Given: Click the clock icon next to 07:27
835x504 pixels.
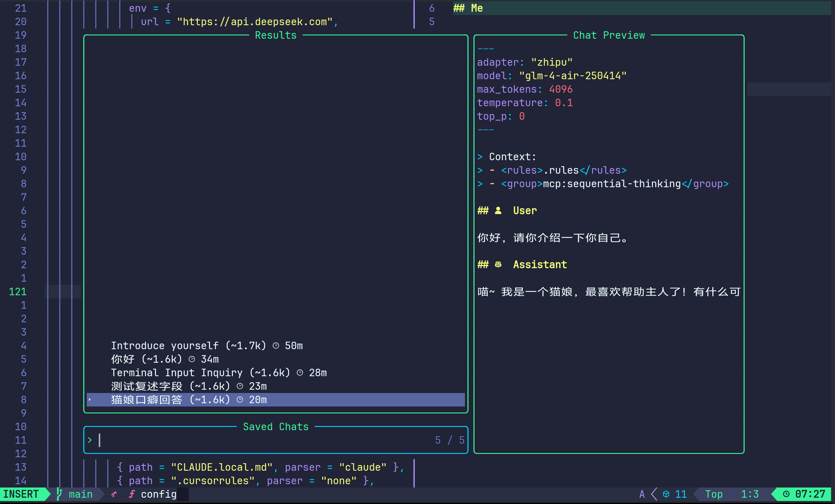Looking at the screenshot, I should (x=786, y=494).
